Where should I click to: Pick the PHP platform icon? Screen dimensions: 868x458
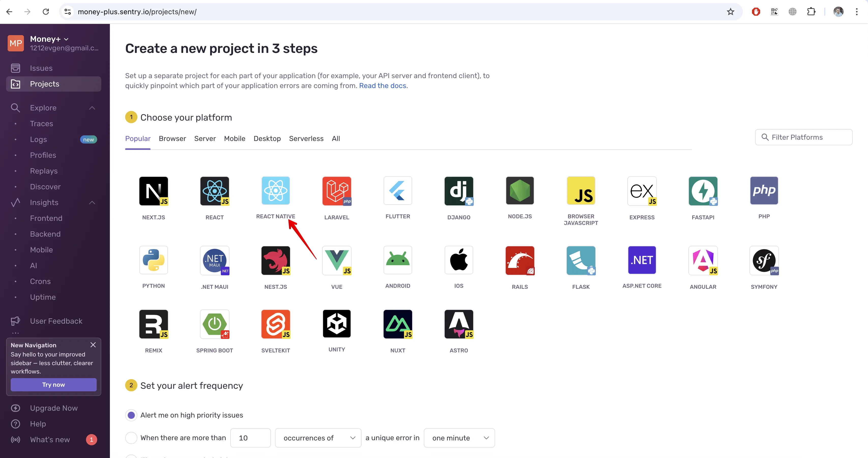pos(764,191)
